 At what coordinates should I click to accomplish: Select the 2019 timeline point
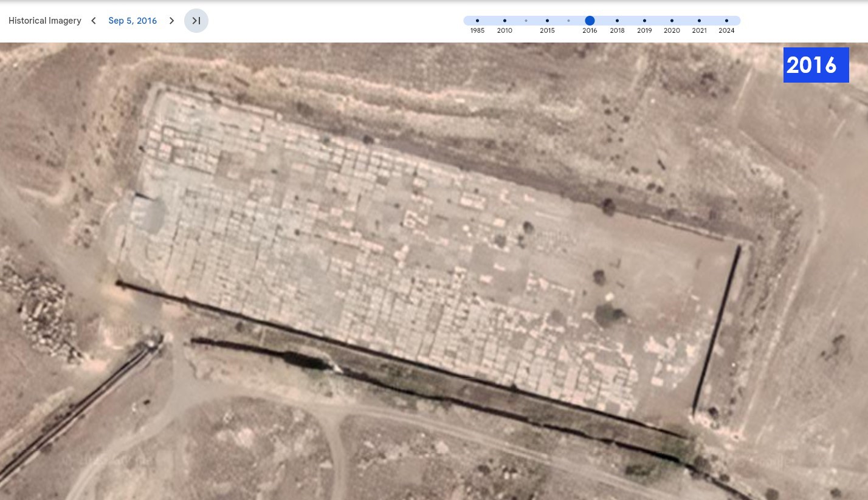[644, 21]
